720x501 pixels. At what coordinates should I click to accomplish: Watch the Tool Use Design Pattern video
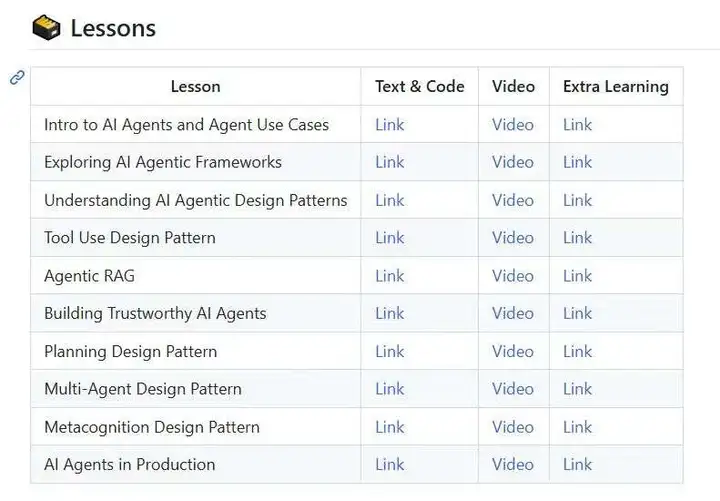coord(513,237)
